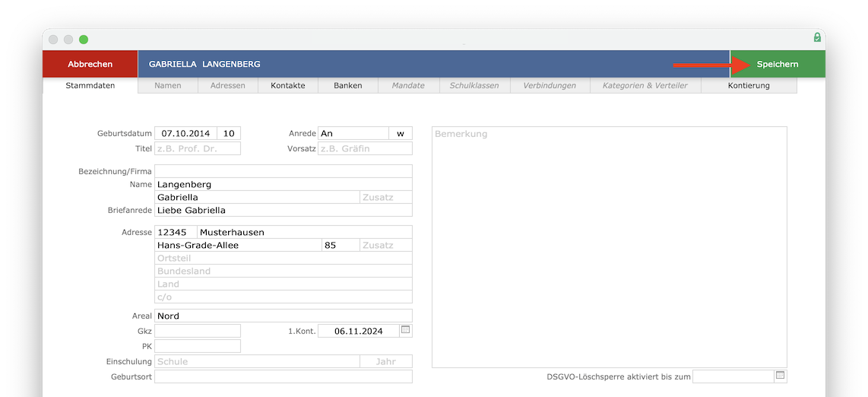Focus the Einschulung Schule field
This screenshot has width=868, height=397.
point(257,361)
